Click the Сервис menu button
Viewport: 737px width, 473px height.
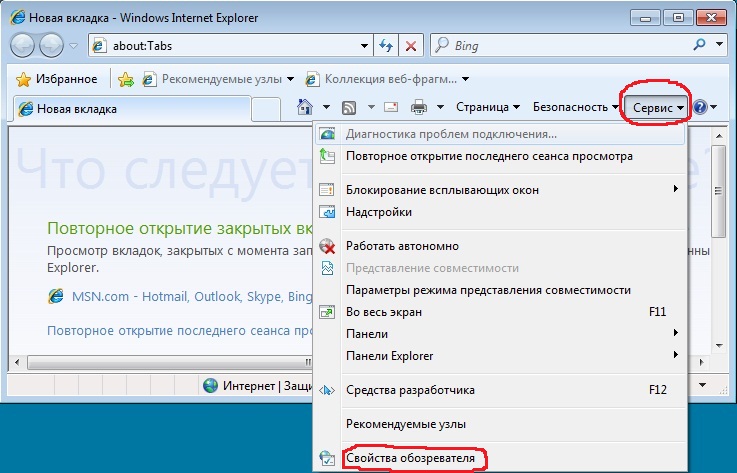click(658, 108)
